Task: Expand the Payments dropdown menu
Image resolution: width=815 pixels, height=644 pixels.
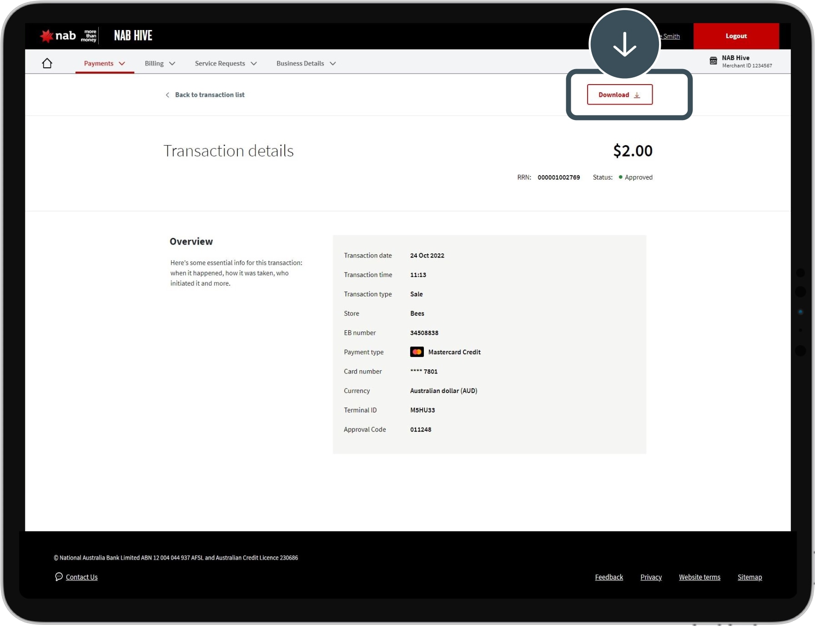Action: [x=104, y=64]
